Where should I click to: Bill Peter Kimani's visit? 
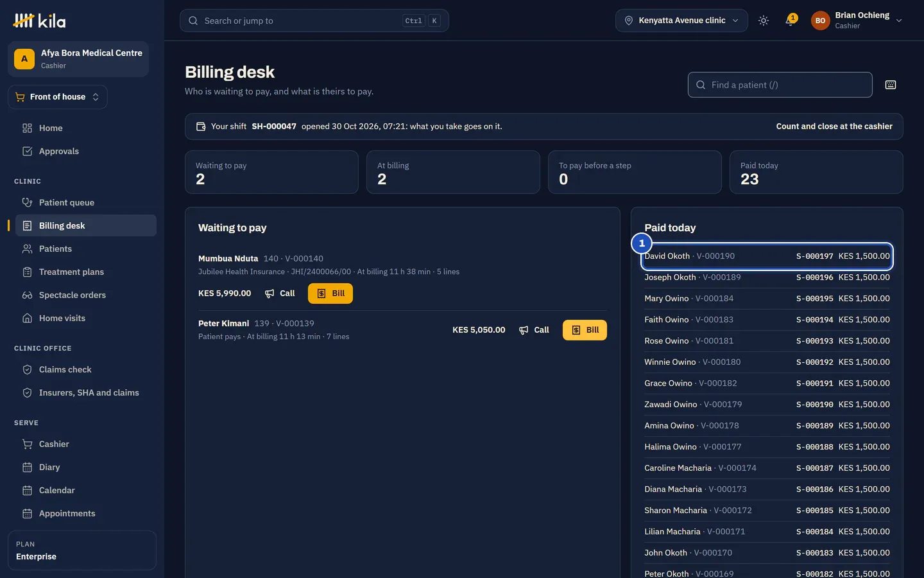pos(585,330)
